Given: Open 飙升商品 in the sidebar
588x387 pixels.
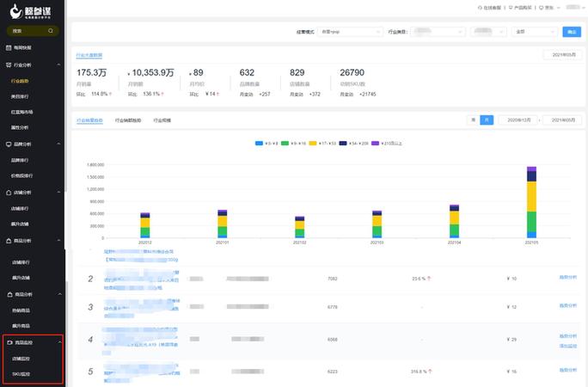Looking at the screenshot, I should (x=21, y=326).
